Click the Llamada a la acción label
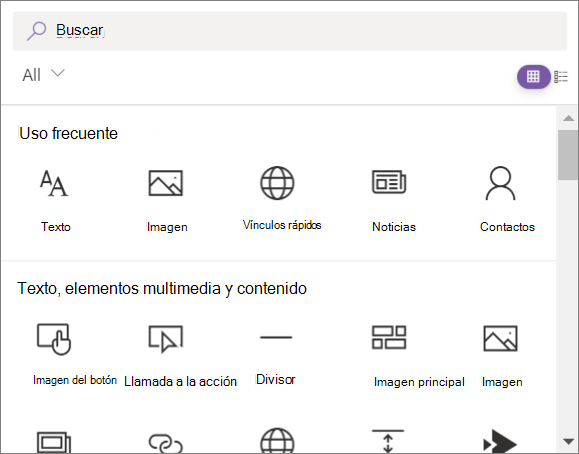The height and width of the screenshot is (454, 579). click(x=180, y=381)
